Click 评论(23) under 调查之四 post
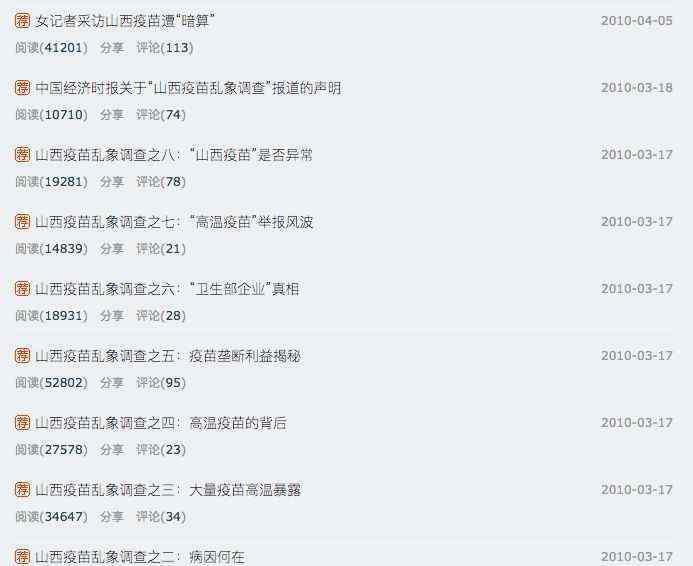The width and height of the screenshot is (693, 566). pyautogui.click(x=161, y=450)
